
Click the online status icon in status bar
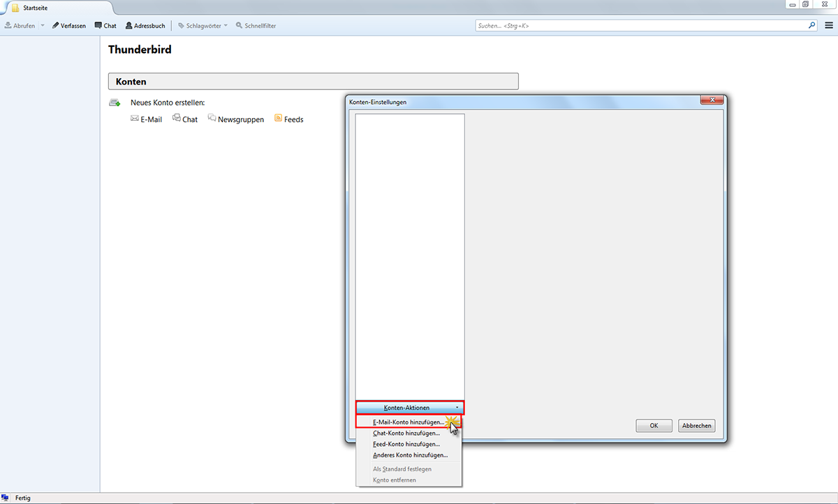click(5, 498)
